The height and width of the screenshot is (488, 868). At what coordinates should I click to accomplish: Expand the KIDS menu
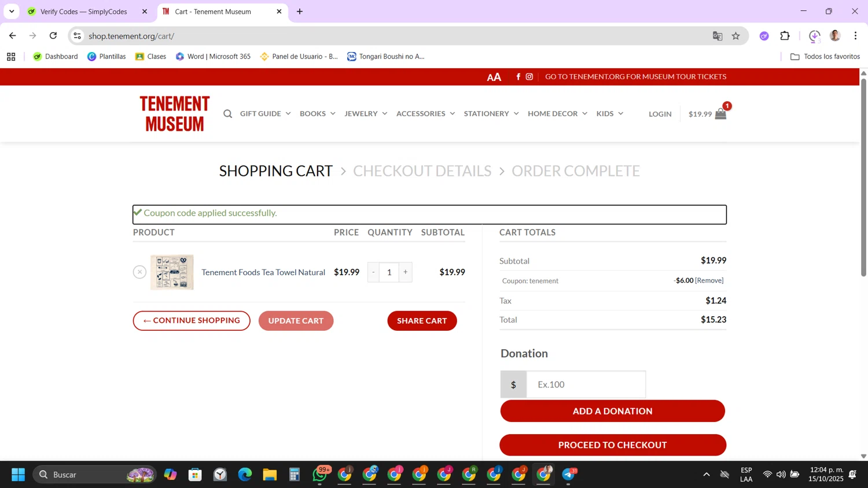pos(610,114)
